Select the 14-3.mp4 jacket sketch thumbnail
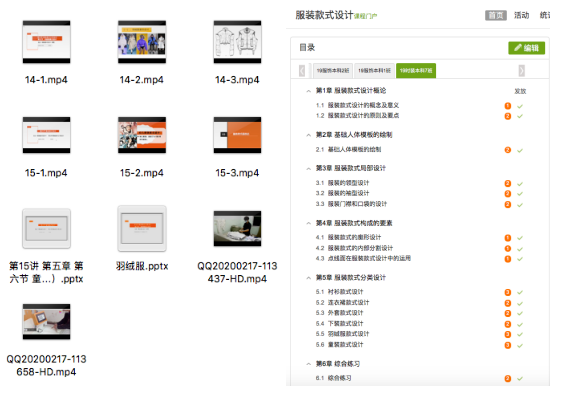This screenshot has height=393, width=565. 237,42
